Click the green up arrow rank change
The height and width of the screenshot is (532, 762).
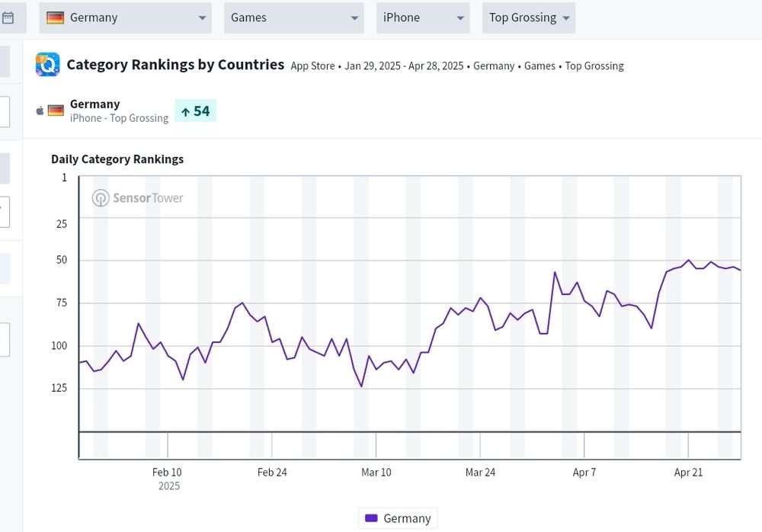pos(185,112)
